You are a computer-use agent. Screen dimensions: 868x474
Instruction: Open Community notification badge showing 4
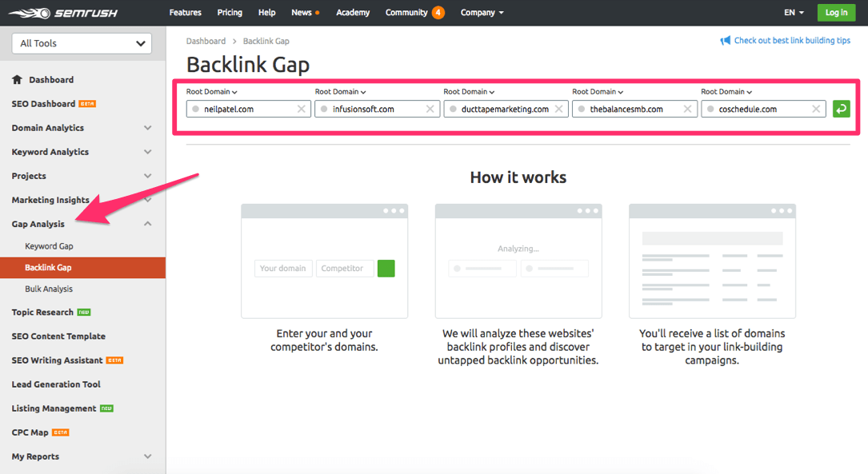coord(438,12)
